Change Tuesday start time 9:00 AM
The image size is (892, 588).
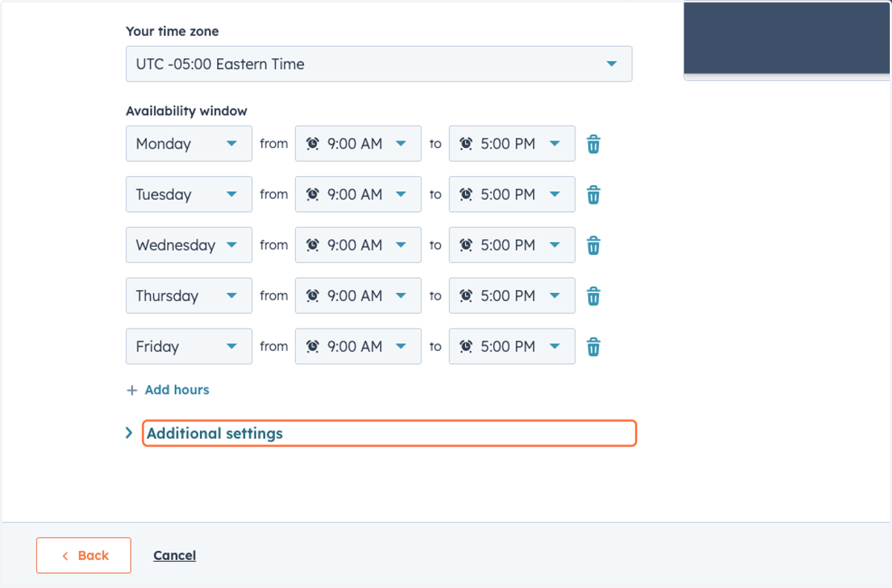358,194
